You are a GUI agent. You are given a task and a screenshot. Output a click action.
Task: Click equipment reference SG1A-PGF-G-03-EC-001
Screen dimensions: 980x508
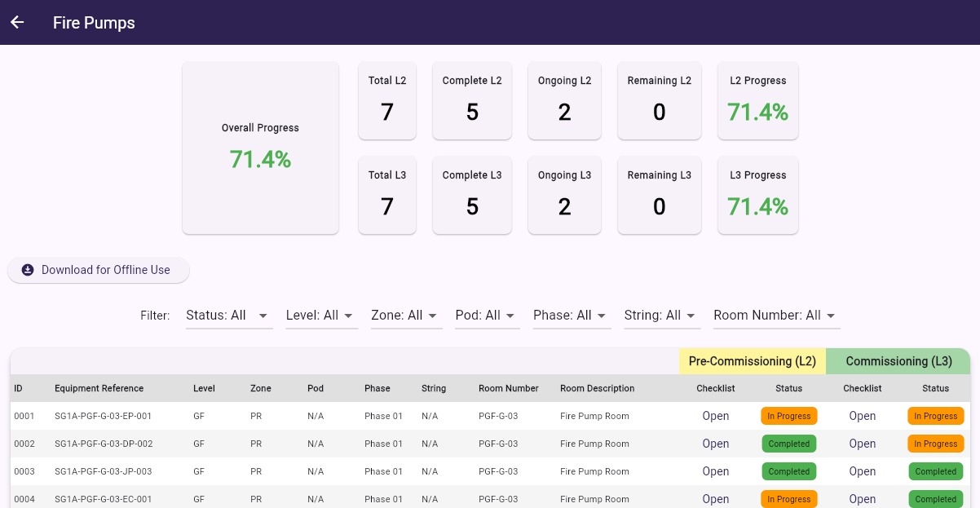pos(104,499)
